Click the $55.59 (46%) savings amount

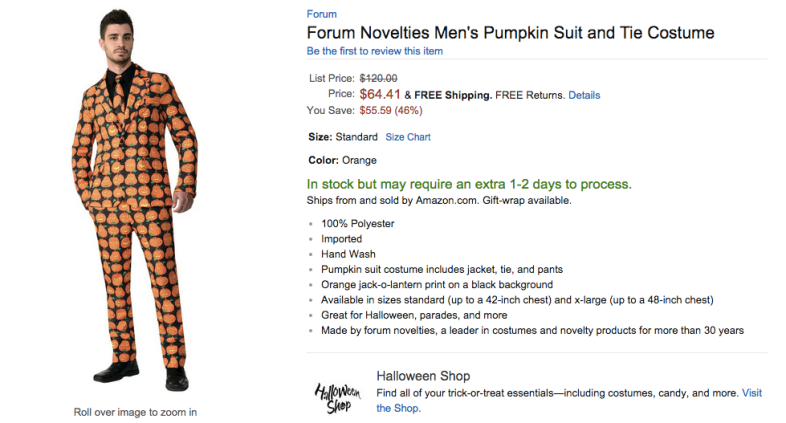(391, 110)
